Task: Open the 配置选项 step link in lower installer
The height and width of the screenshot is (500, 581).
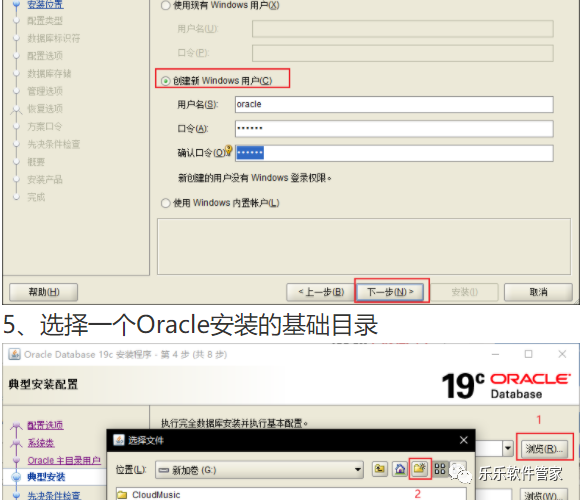Action: point(45,425)
